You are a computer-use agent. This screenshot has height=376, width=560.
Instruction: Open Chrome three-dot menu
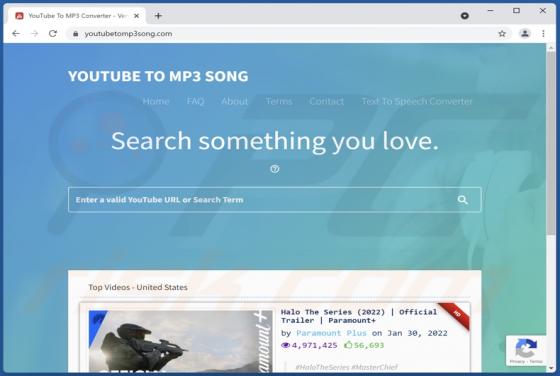click(543, 34)
